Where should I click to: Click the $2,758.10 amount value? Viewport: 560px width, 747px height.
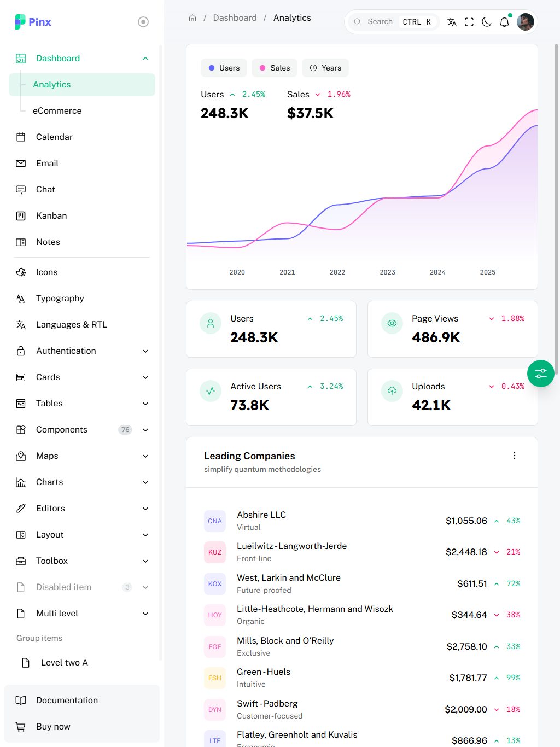tap(466, 647)
